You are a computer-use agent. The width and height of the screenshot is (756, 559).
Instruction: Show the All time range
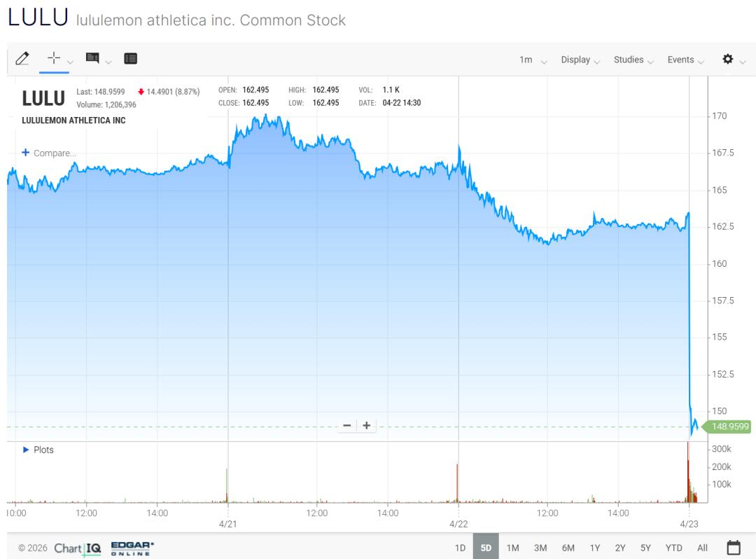coord(702,548)
